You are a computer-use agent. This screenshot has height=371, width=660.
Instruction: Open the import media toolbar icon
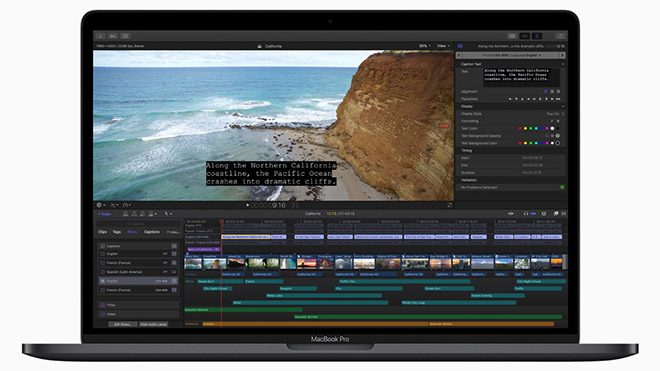(x=101, y=36)
